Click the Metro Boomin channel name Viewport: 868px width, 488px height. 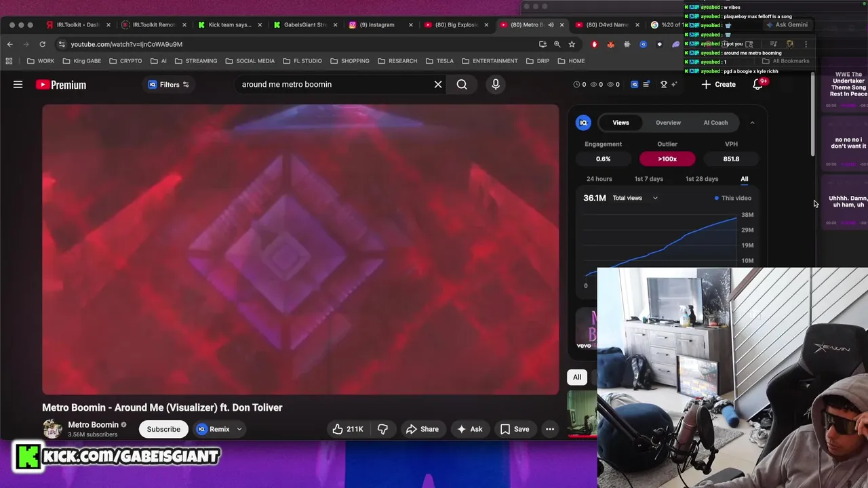[93, 425]
